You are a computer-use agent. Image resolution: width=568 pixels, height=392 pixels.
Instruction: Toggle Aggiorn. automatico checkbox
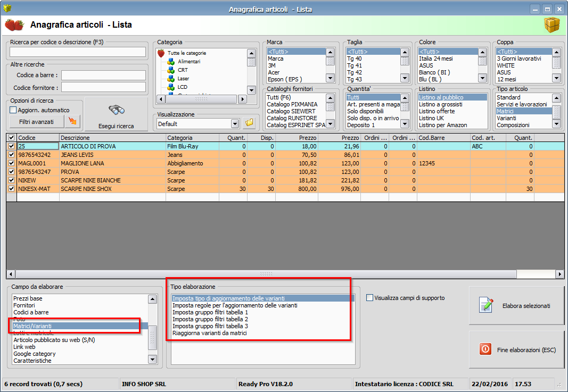click(x=13, y=110)
